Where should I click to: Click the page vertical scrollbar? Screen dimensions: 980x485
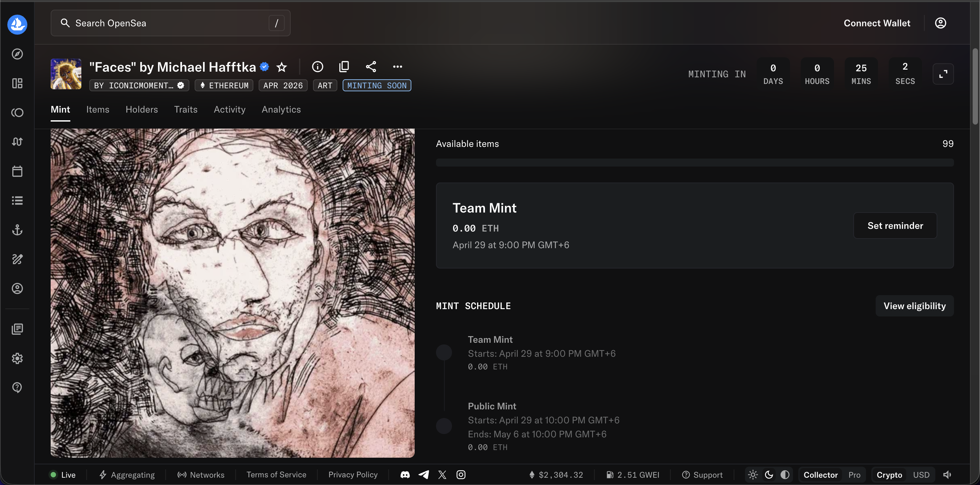tap(975, 87)
